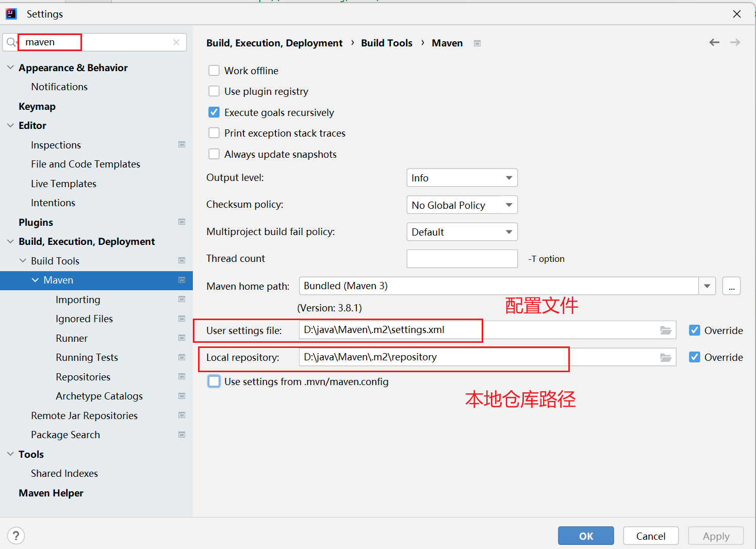Browse folder icon for Local repository
This screenshot has width=756, height=549.
pos(666,357)
